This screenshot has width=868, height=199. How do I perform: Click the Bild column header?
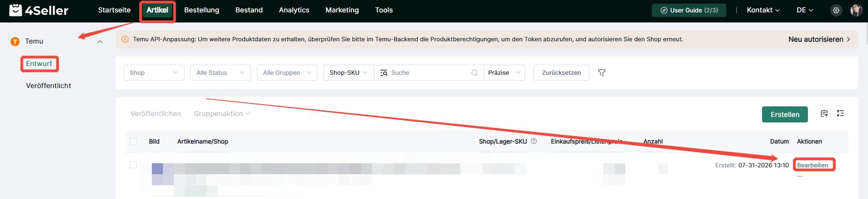(154, 141)
